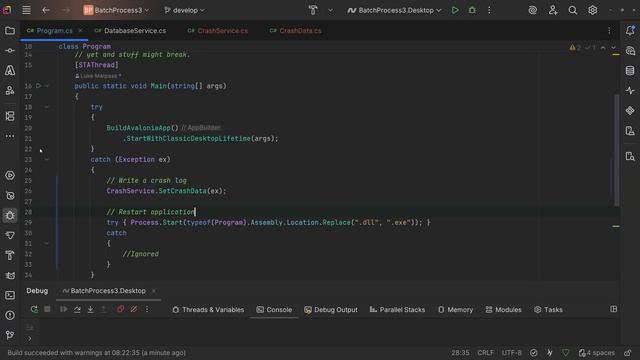
Task: Go to next highlighted problem arrow
Action: (613, 48)
